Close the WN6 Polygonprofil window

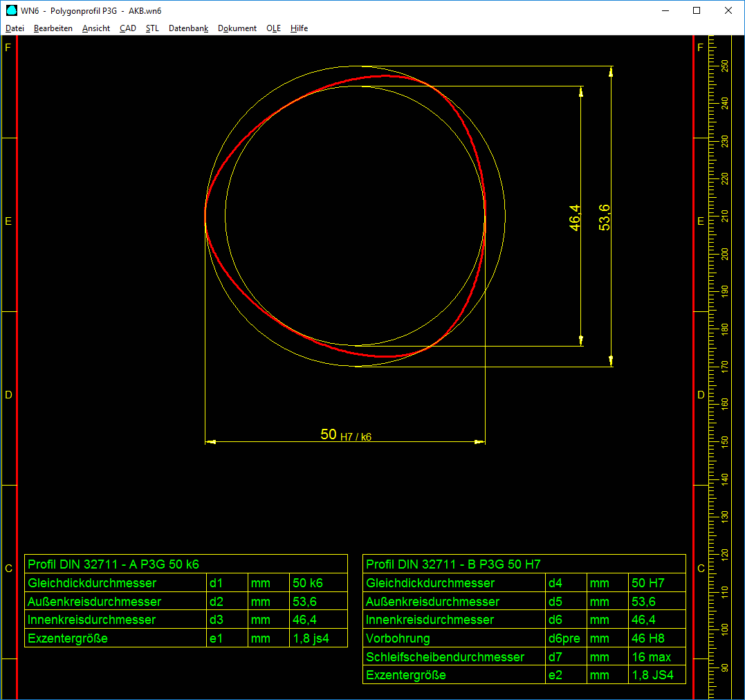(728, 10)
